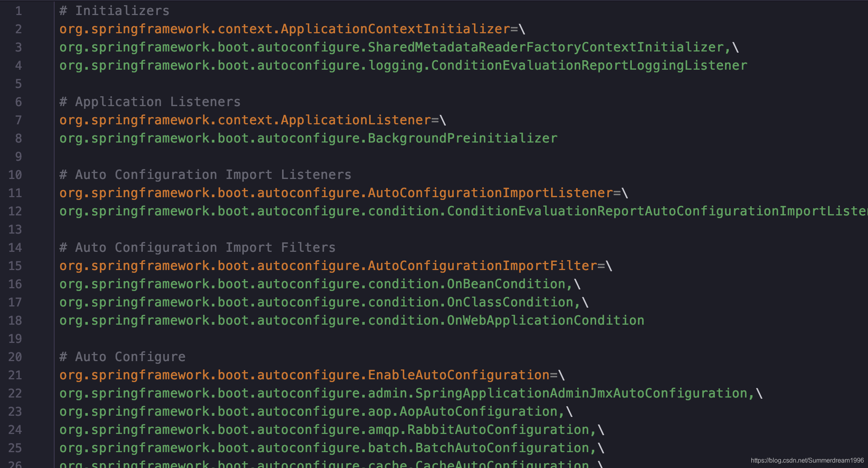
Task: Click line number 9 in gutter
Action: (19, 156)
